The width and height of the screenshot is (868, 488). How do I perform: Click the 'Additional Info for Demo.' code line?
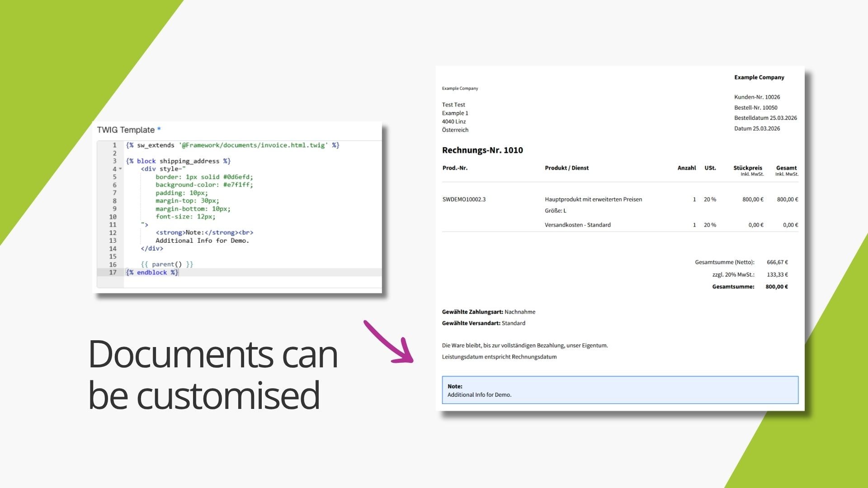(202, 240)
